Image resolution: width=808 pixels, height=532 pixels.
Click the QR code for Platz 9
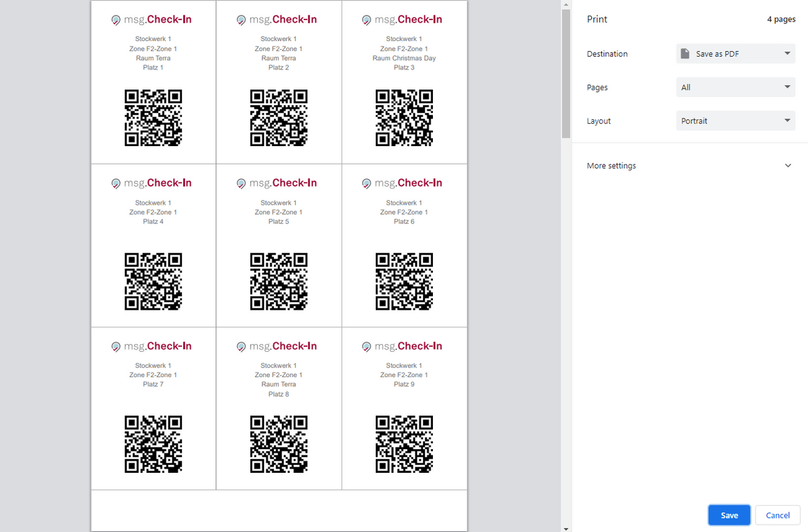pos(403,444)
